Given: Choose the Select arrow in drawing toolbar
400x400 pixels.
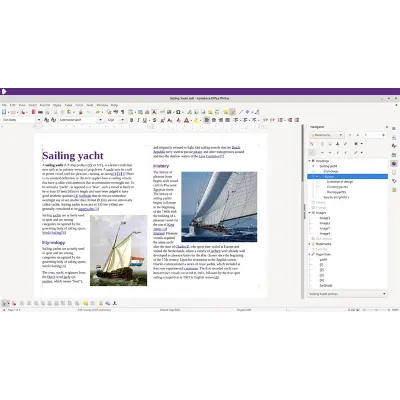Looking at the screenshot, I should (5, 303).
